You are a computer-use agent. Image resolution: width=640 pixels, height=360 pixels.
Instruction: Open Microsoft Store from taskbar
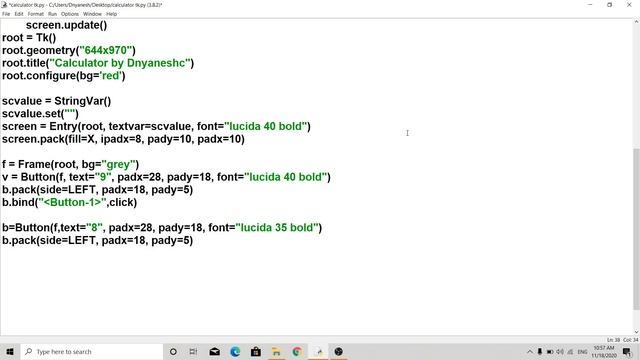point(256,351)
